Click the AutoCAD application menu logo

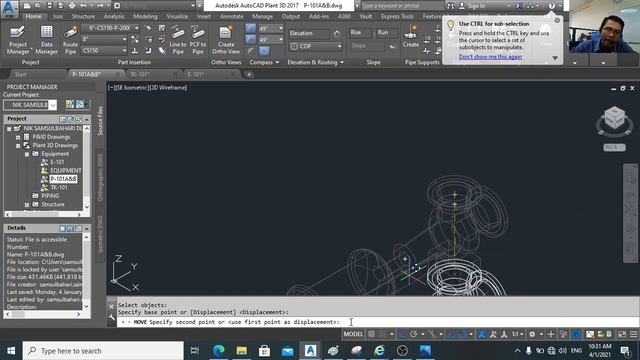9,9
